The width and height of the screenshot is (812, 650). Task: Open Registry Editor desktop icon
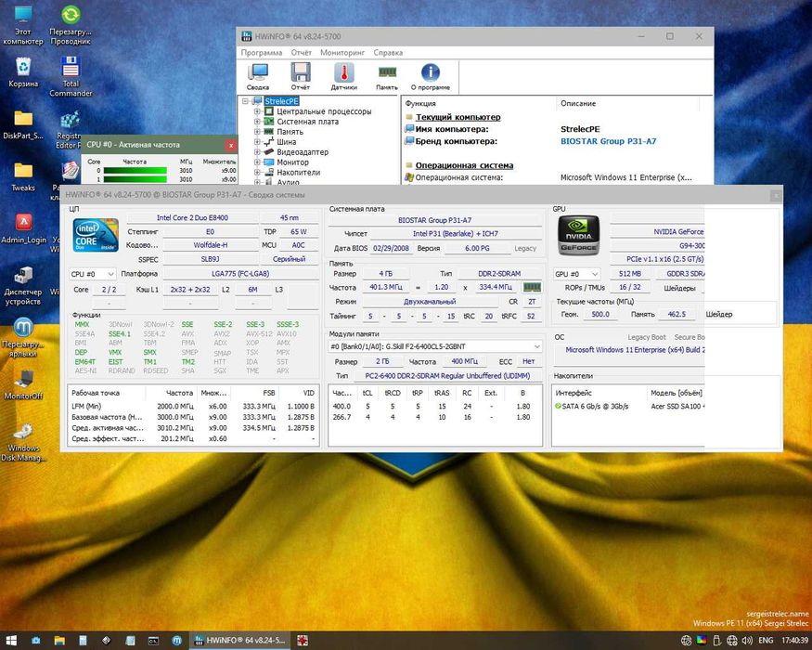70,130
